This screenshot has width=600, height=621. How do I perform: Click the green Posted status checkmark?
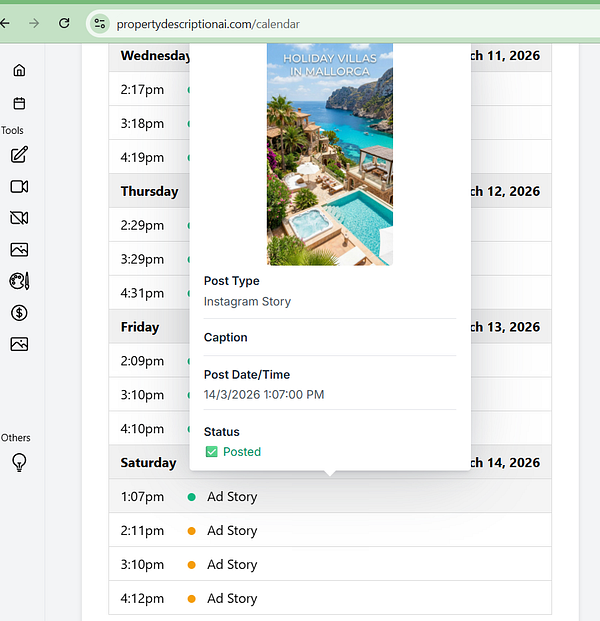pyautogui.click(x=211, y=452)
